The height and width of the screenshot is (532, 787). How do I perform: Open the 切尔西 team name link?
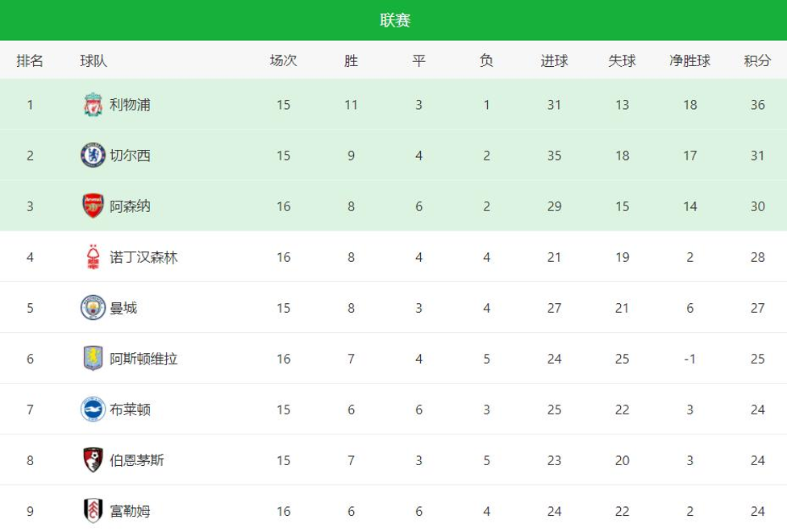coord(130,156)
